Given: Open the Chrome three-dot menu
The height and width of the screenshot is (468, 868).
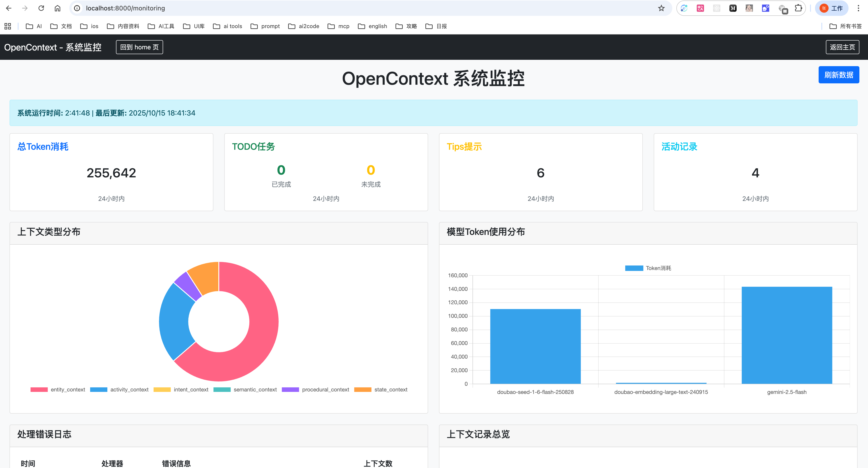Looking at the screenshot, I should 858,8.
